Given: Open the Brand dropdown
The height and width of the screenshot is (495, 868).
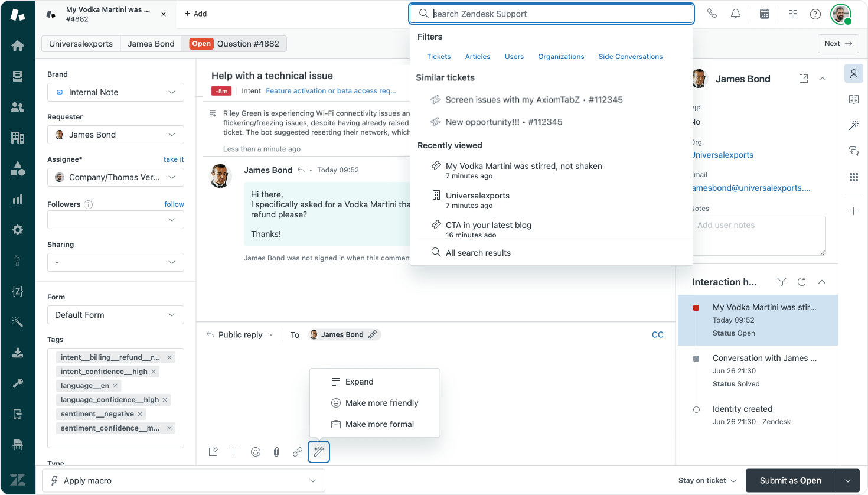Looking at the screenshot, I should click(116, 92).
